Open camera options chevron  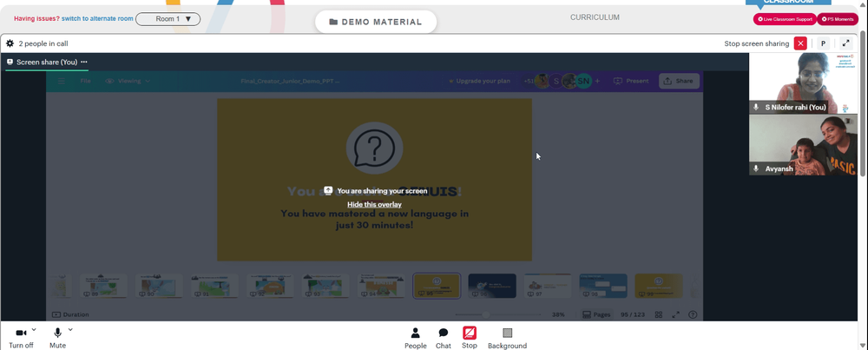point(34,329)
